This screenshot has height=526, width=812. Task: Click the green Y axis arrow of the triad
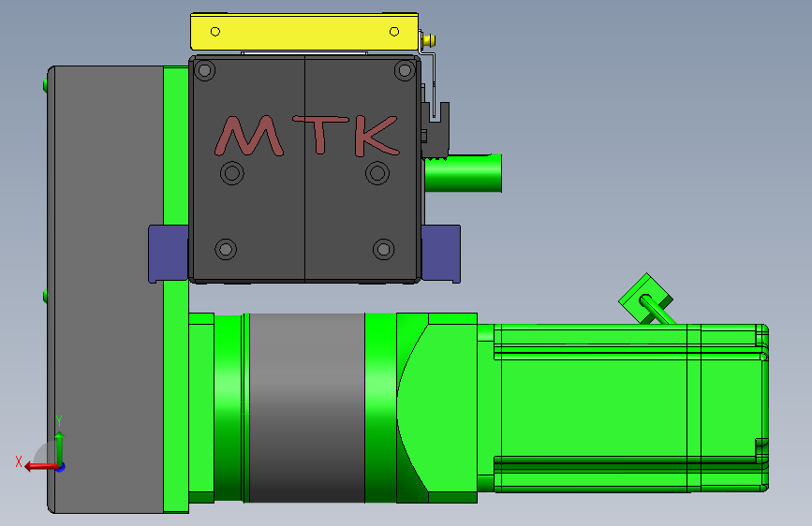pos(60,447)
